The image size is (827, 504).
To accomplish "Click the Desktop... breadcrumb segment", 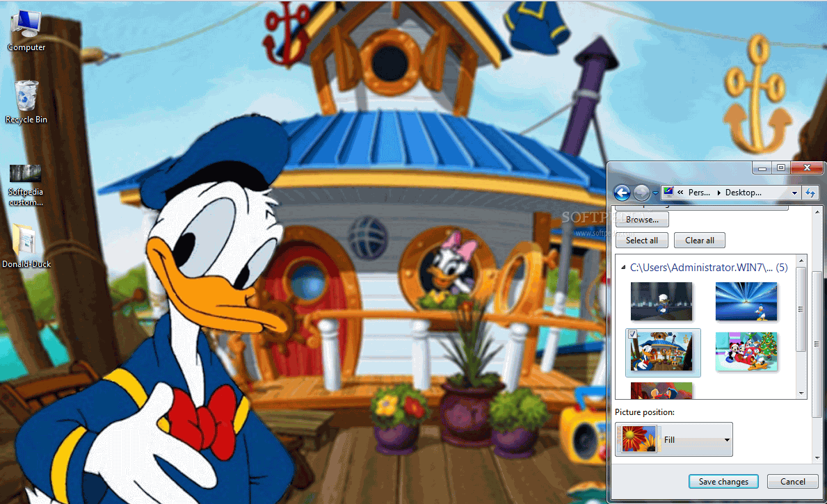I will coord(743,193).
